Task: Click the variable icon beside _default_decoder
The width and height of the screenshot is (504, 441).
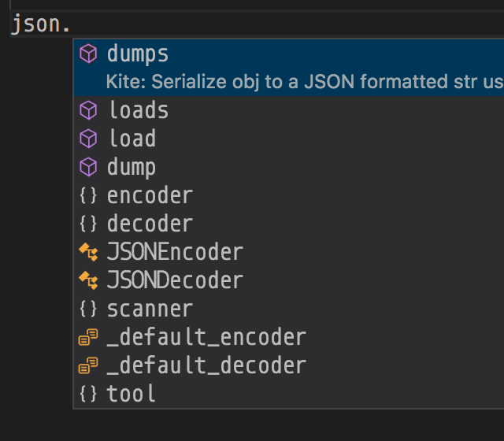Action: pos(89,366)
